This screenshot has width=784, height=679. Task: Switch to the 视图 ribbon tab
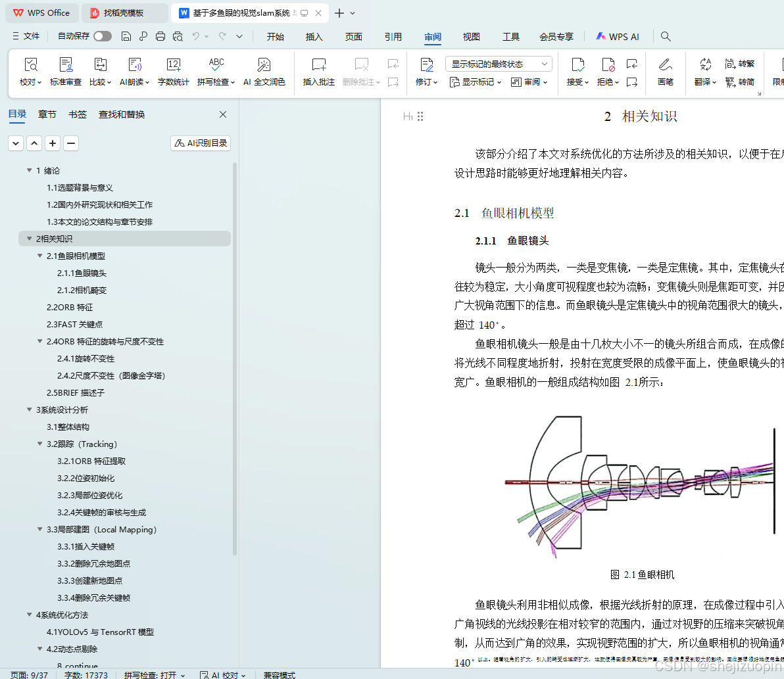(x=471, y=36)
